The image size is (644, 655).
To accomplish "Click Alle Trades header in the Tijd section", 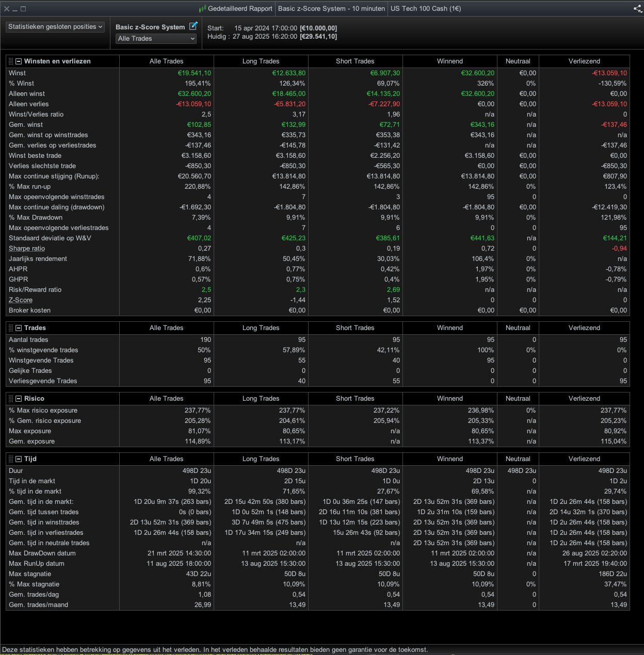I will [166, 458].
